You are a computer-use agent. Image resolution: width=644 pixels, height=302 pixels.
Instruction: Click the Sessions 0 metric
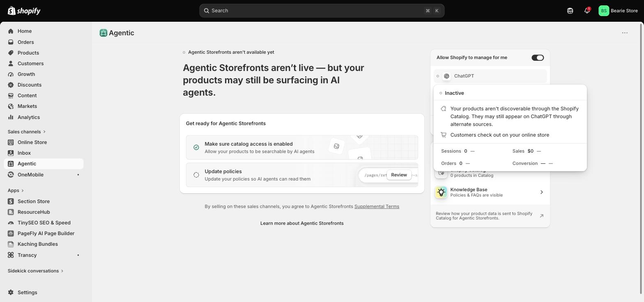click(458, 151)
